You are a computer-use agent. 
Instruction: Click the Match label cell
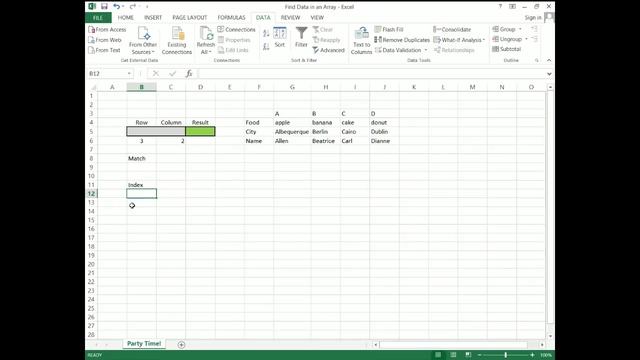[142, 158]
